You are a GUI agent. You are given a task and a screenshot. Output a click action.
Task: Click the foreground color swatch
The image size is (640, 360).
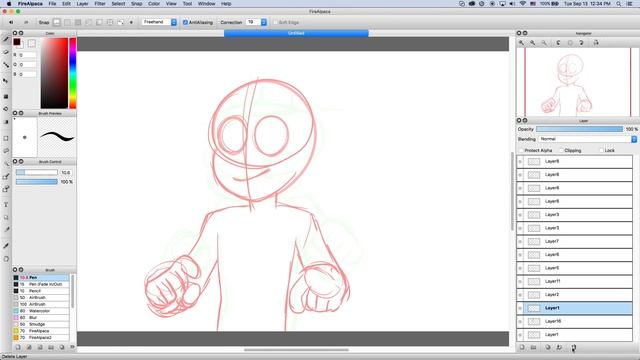pyautogui.click(x=17, y=42)
